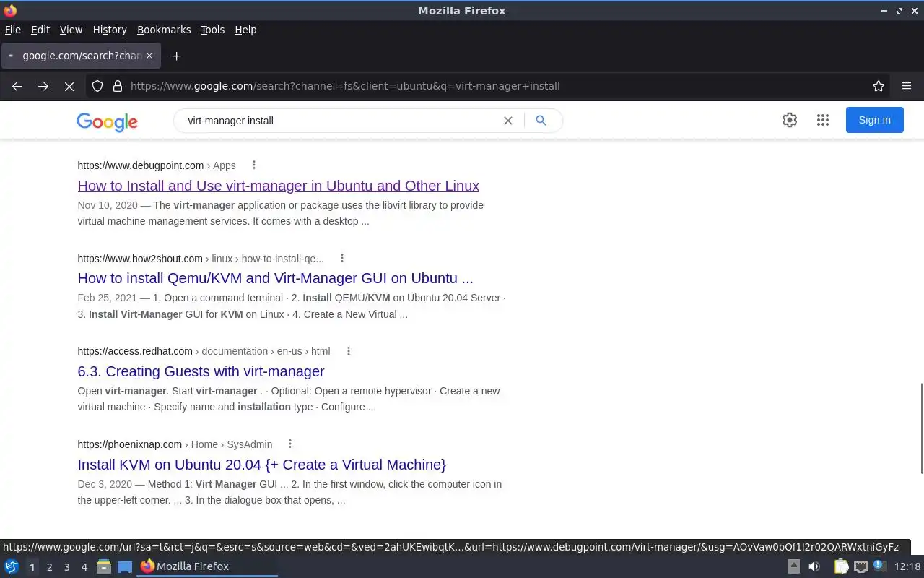Go back to previous page
The width and height of the screenshot is (924, 578).
[17, 86]
